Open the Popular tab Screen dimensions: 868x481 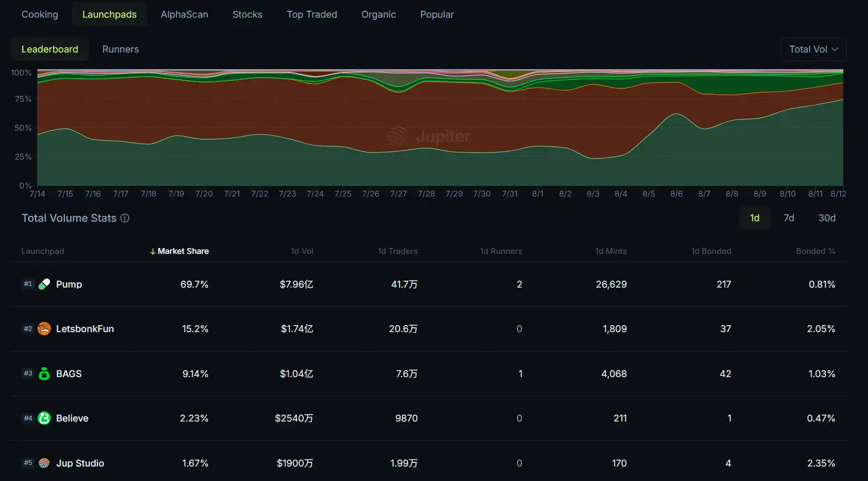point(437,14)
